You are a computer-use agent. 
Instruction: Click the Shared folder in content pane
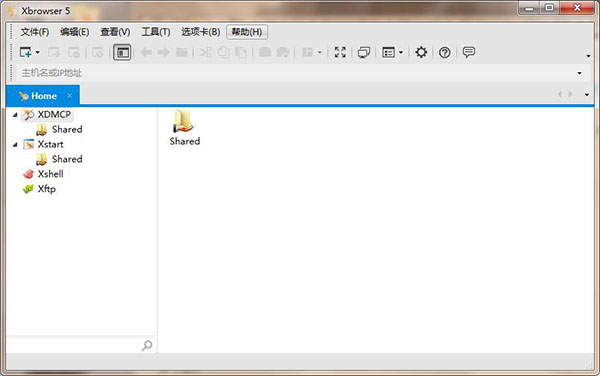pos(184,128)
